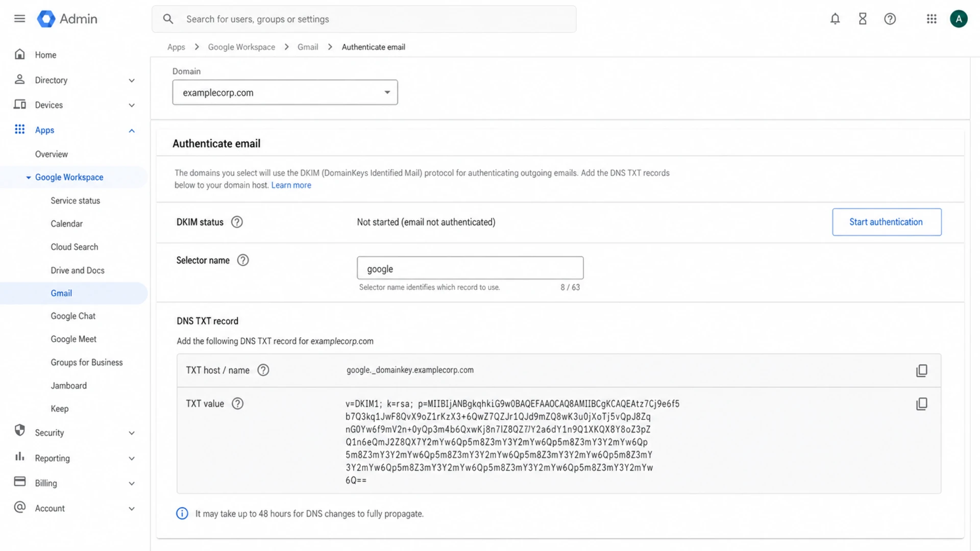Open Google Meet settings
Image resolution: width=980 pixels, height=551 pixels.
point(73,339)
